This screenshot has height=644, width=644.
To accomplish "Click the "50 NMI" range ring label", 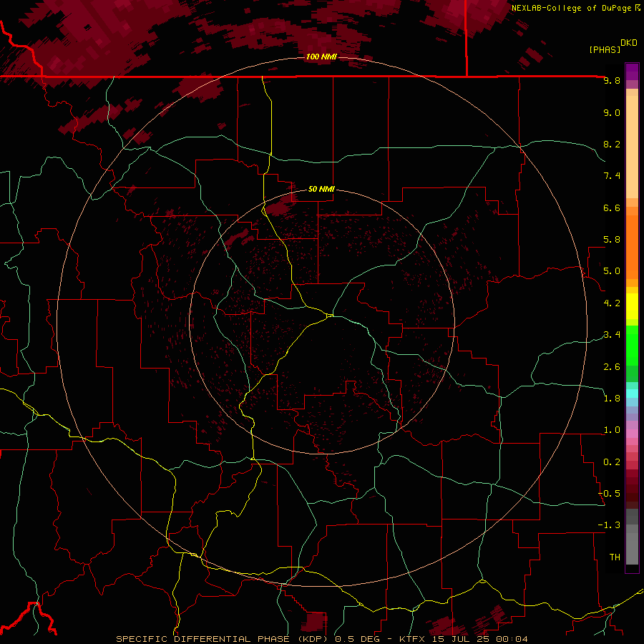I will [321, 189].
